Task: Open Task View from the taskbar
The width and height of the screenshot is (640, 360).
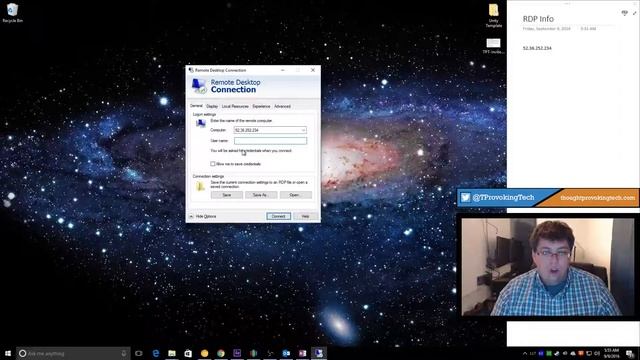Action: (x=139, y=353)
